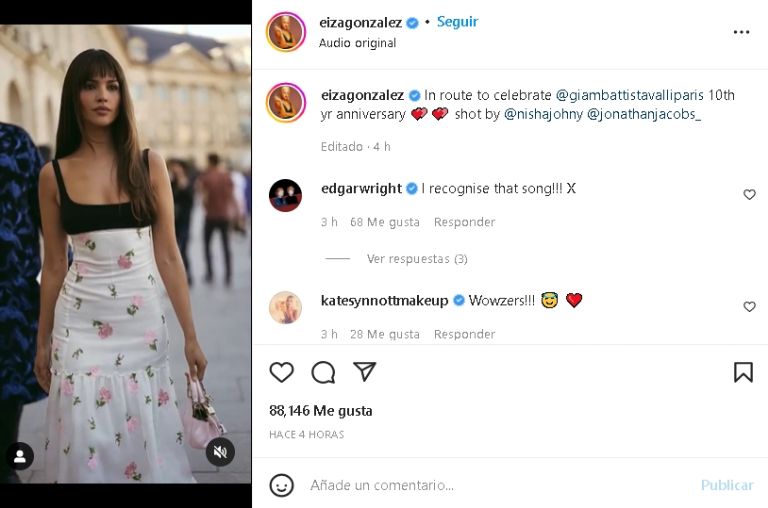768x508 pixels.
Task: Unmute the video audio
Action: (x=220, y=453)
